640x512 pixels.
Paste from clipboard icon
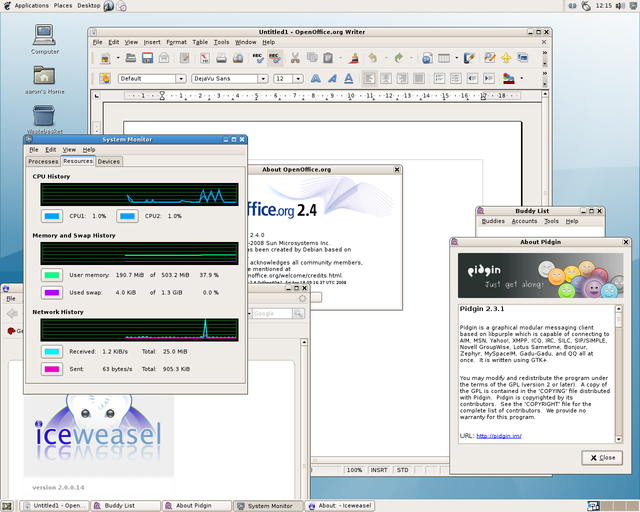pos(328,58)
